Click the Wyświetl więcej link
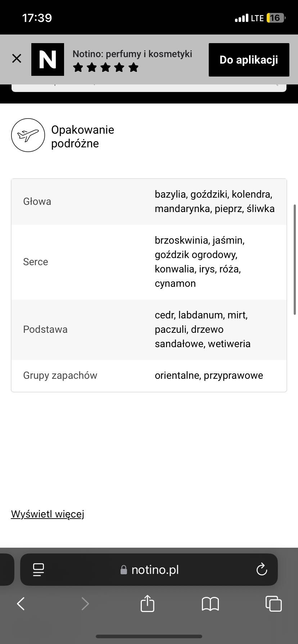298x644 pixels. click(48, 514)
